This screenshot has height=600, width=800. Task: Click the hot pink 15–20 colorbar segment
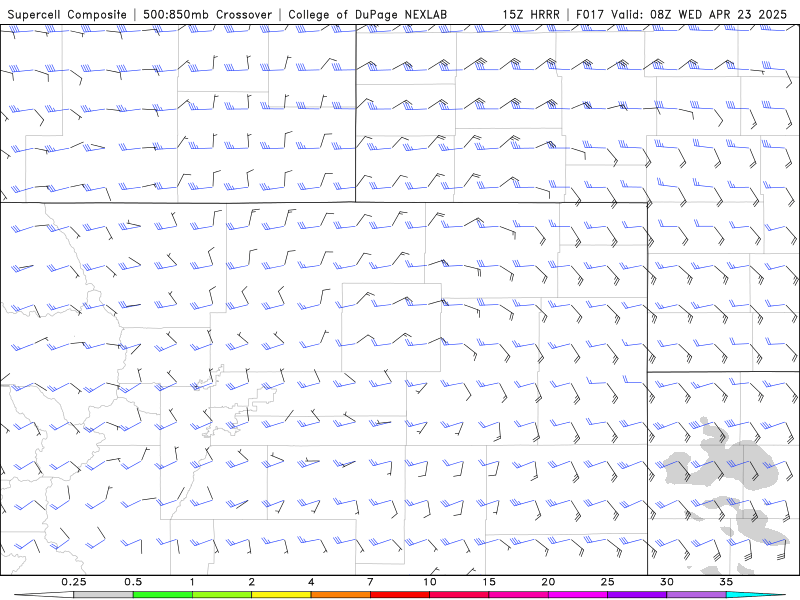[x=518, y=595]
